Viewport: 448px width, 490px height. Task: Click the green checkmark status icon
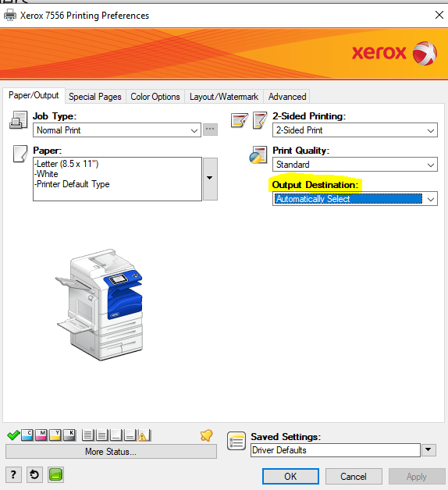click(13, 435)
